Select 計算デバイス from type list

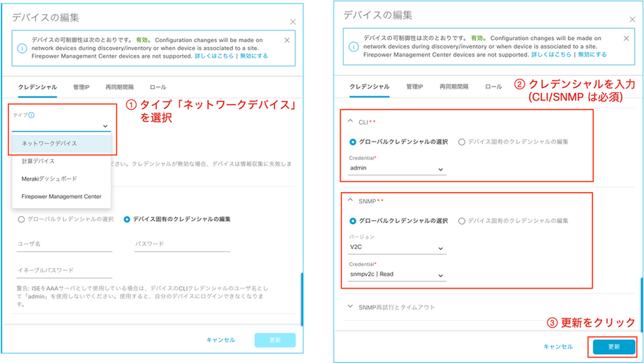pyautogui.click(x=62, y=161)
